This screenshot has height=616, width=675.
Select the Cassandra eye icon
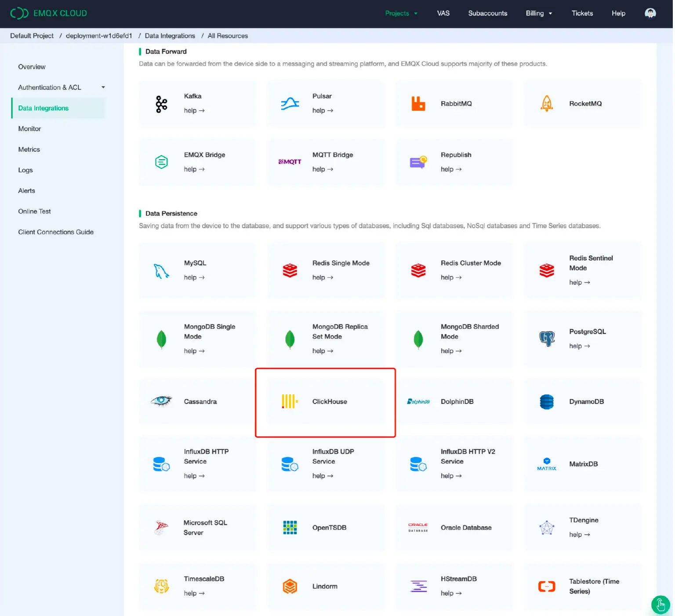coord(161,401)
